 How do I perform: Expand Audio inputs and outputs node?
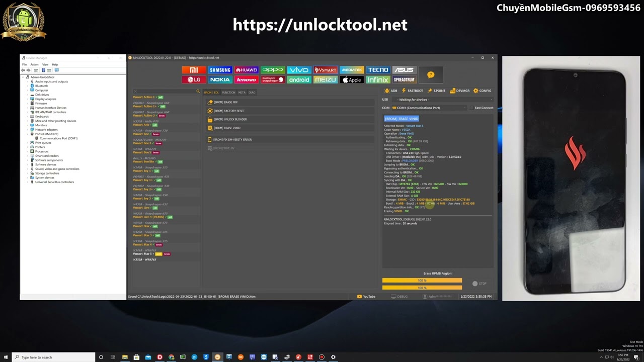coord(27,81)
